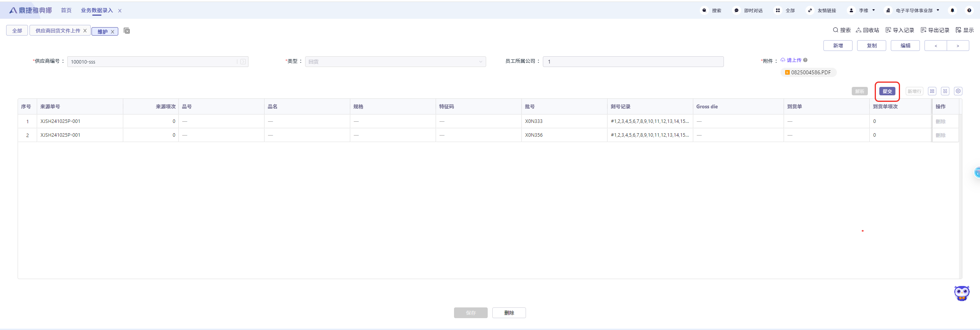This screenshot has height=330, width=980.
Task: Click the 电子半导体事业部 building icon
Action: click(x=888, y=10)
